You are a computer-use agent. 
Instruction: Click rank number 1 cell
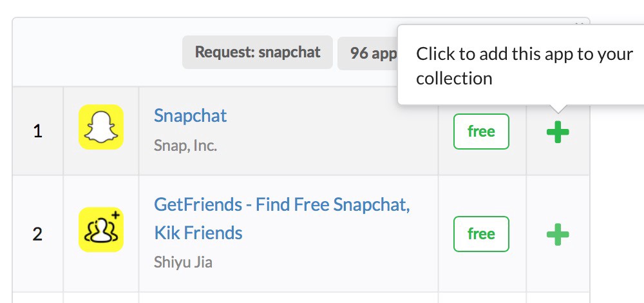pyautogui.click(x=37, y=132)
